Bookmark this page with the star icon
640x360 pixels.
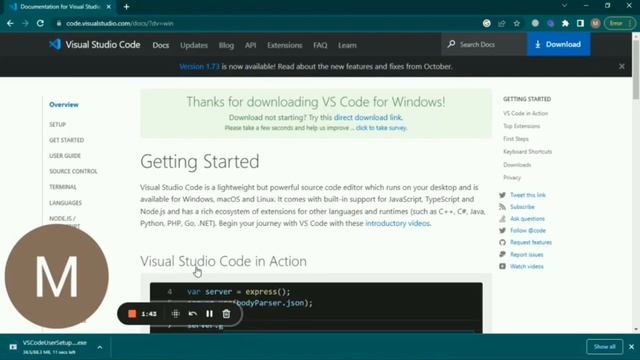coord(517,24)
